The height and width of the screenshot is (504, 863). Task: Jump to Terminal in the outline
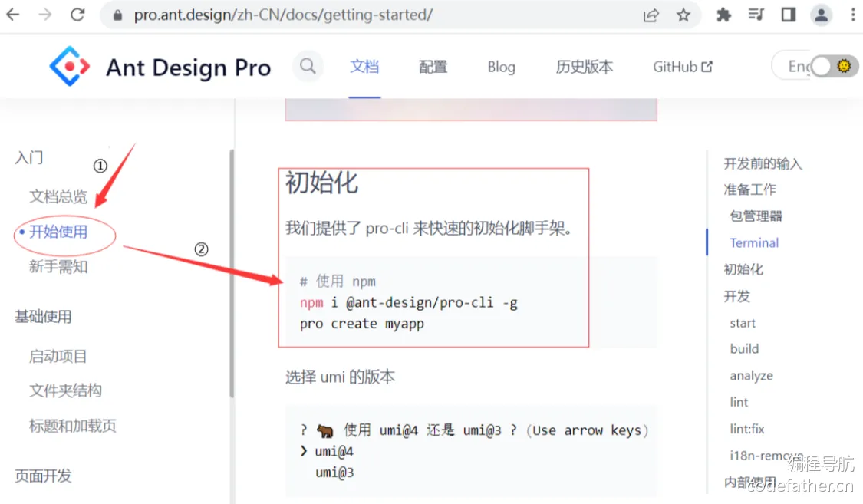(754, 242)
